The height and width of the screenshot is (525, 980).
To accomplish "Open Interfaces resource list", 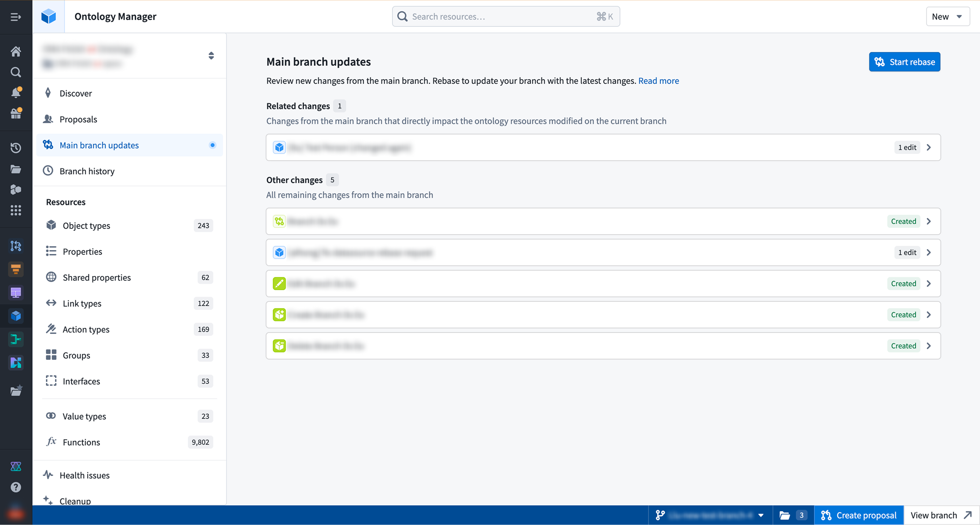I will (129, 381).
